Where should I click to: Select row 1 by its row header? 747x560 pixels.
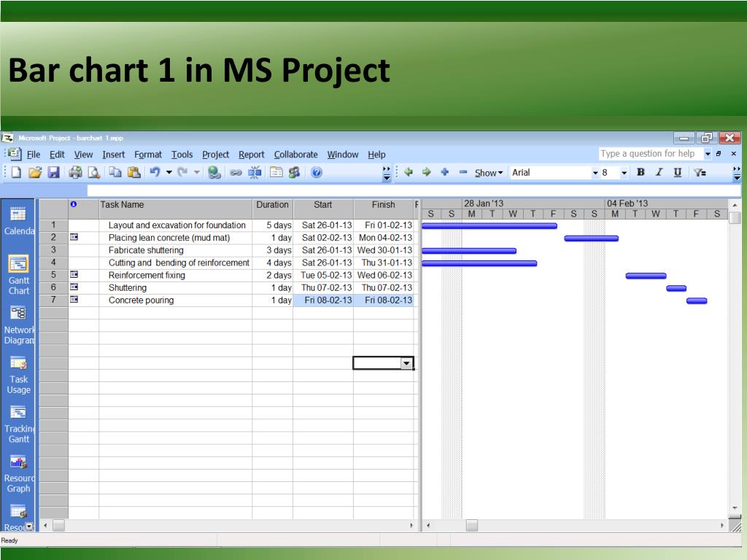[x=53, y=225]
